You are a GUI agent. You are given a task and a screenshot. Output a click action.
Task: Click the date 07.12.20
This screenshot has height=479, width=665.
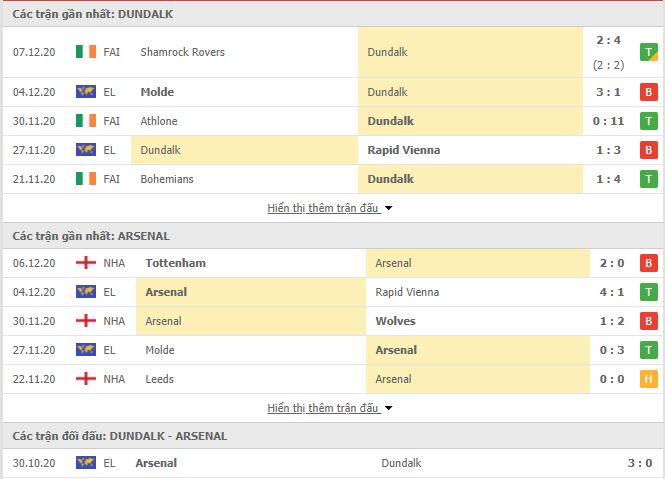(34, 52)
